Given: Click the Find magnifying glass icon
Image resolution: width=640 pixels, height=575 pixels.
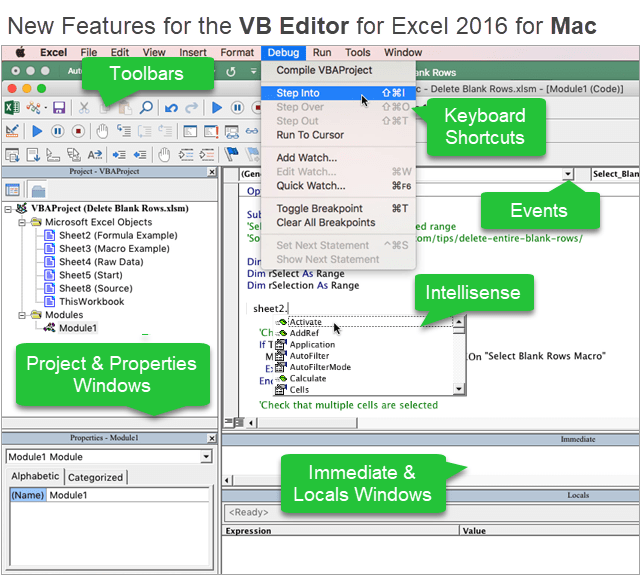Looking at the screenshot, I should [146, 107].
